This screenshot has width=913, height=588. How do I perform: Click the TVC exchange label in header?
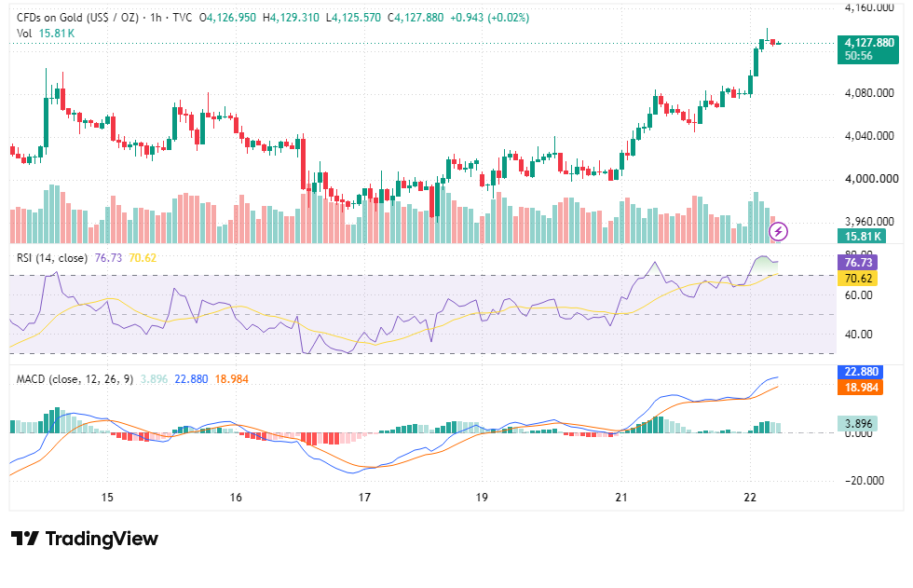coord(183,18)
